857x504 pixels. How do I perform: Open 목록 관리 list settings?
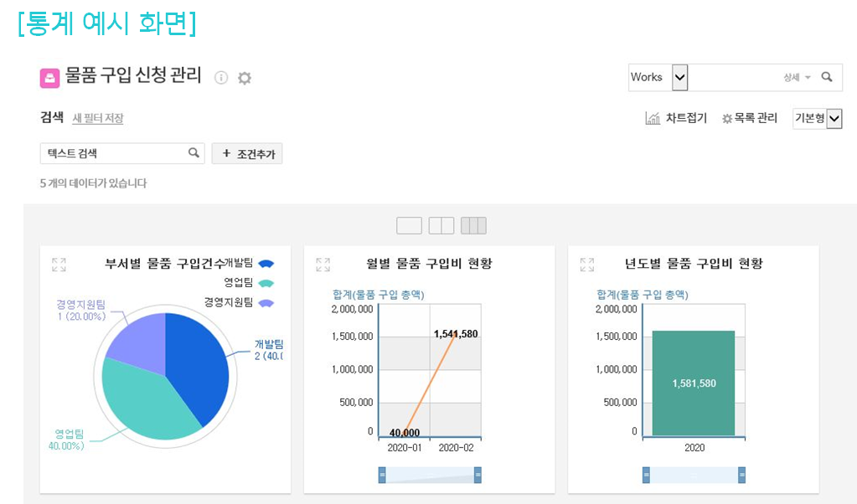(750, 119)
